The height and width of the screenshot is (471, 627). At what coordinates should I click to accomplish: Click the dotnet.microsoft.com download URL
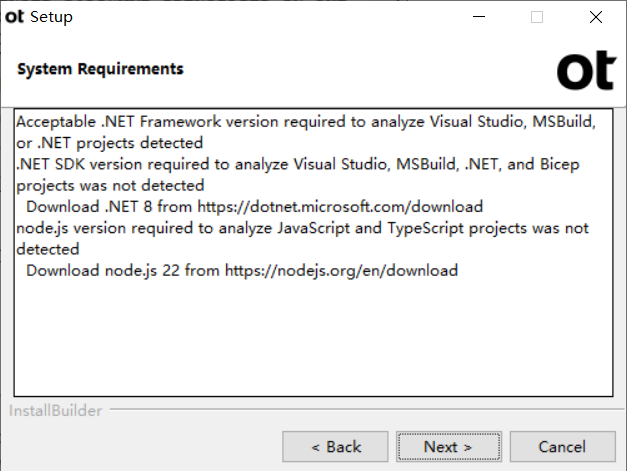pos(340,207)
